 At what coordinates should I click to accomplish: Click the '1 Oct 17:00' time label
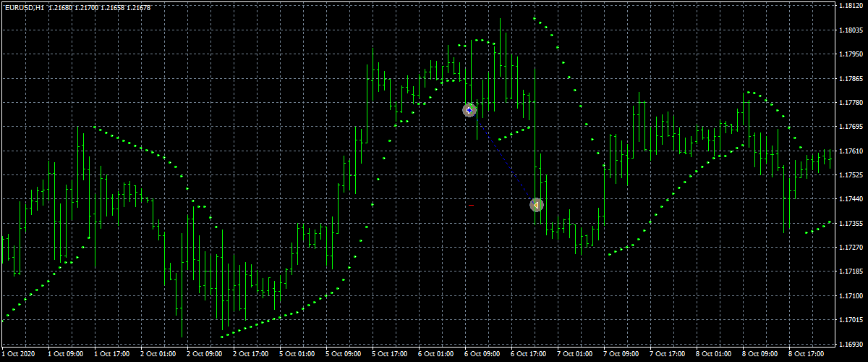tap(111, 355)
